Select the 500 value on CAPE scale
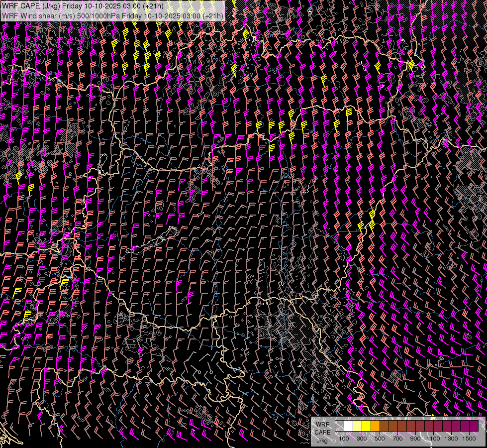The width and height of the screenshot is (487, 448). click(x=380, y=439)
